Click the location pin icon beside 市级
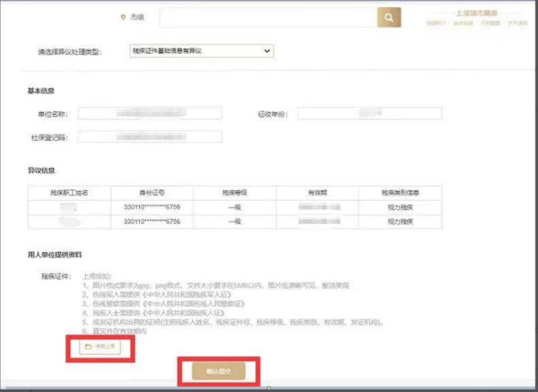Viewport: 538px width, 392px height. 123,17
